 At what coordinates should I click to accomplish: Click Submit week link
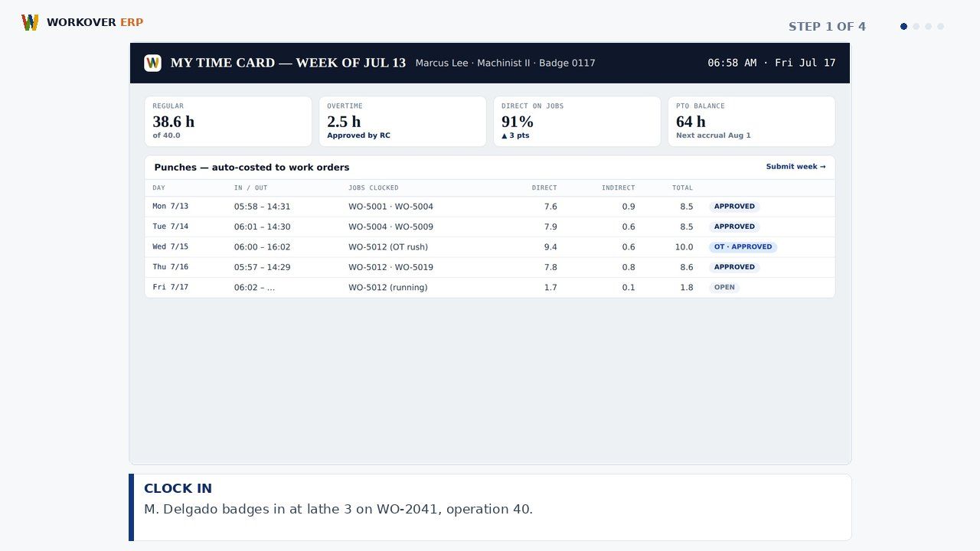coord(795,167)
